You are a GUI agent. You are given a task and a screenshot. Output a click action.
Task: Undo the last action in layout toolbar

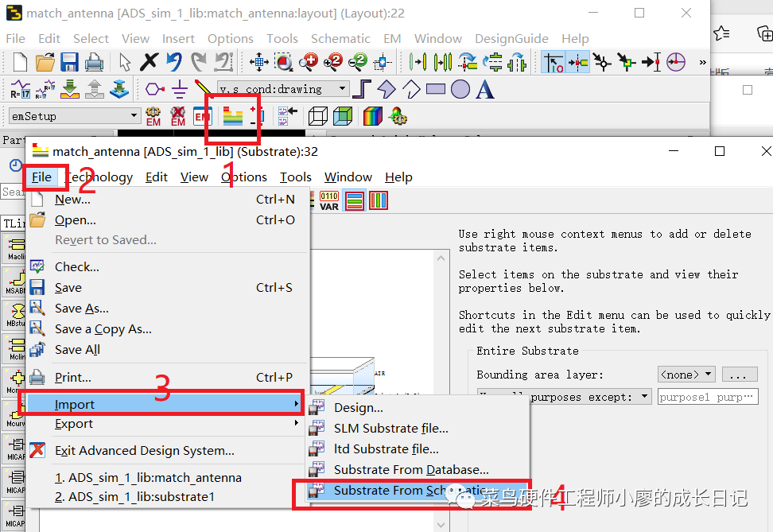tap(173, 62)
